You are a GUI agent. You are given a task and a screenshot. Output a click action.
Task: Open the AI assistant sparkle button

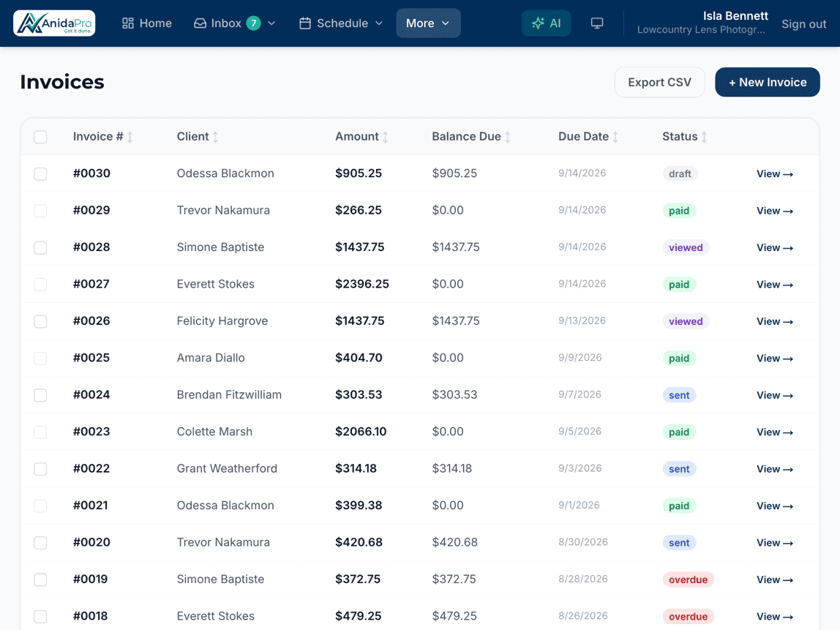pyautogui.click(x=546, y=23)
